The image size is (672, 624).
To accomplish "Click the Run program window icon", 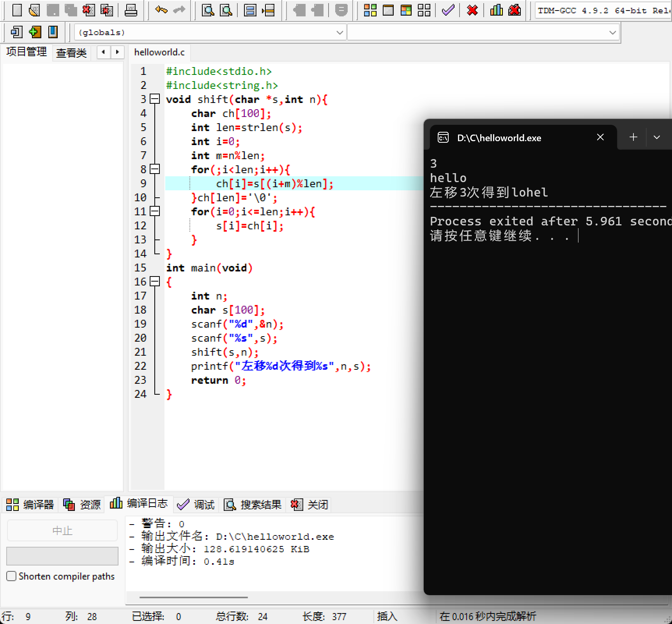I will point(388,10).
